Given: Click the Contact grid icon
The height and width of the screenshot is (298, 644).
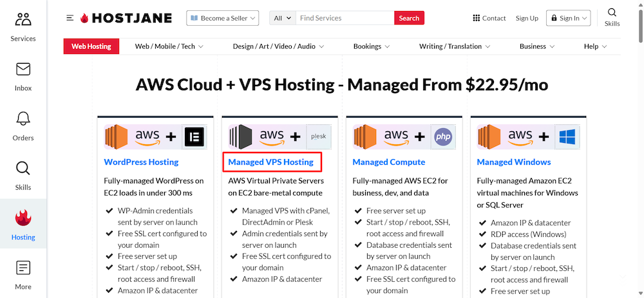Looking at the screenshot, I should coord(477,18).
